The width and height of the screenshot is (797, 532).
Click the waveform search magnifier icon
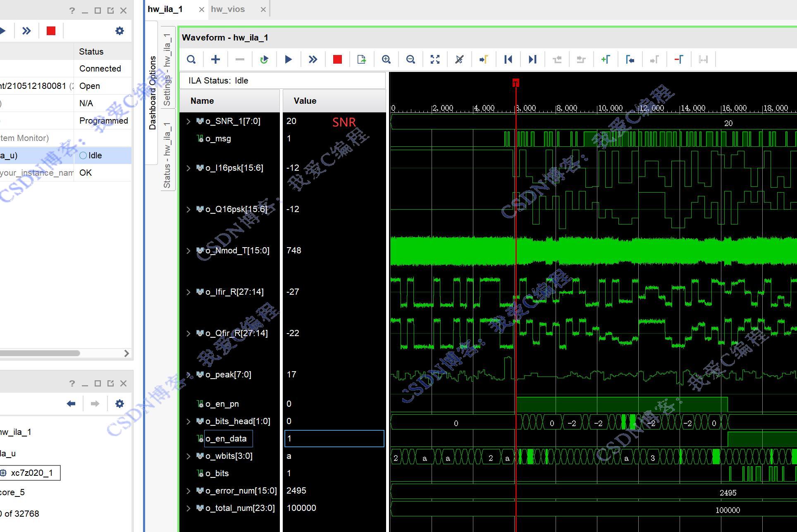pyautogui.click(x=191, y=60)
